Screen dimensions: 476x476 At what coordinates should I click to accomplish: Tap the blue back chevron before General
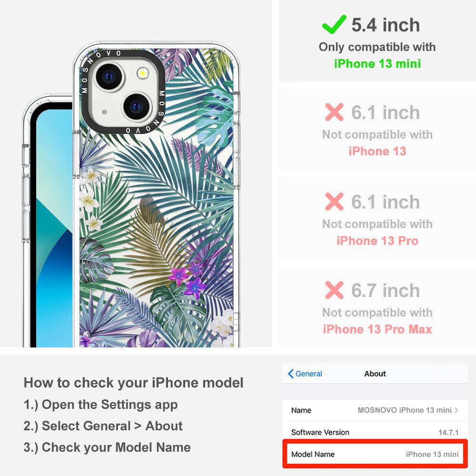click(290, 374)
